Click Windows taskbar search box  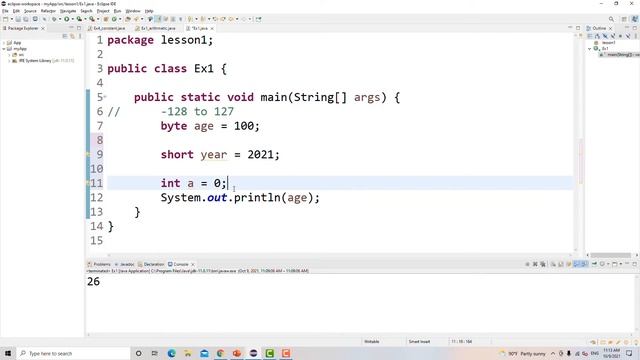point(73,353)
